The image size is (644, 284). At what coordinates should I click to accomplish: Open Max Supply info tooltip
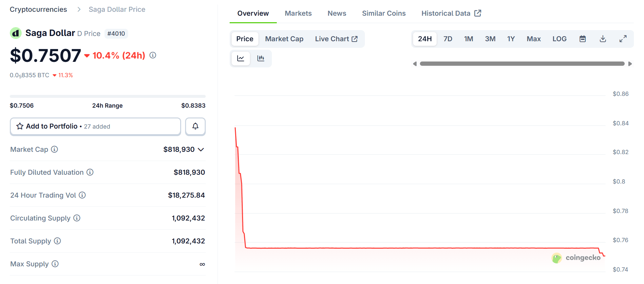tap(55, 264)
